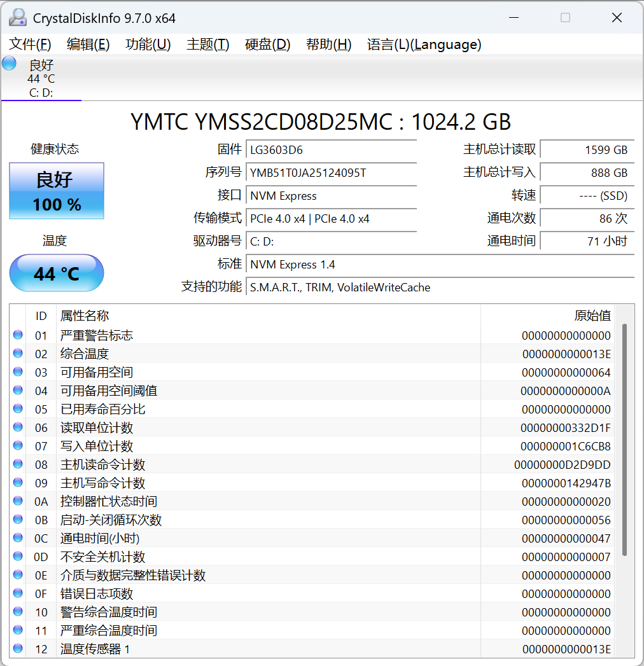The height and width of the screenshot is (666, 644).
Task: Select raw value 00000000D2D9DD
Action: pos(563,464)
